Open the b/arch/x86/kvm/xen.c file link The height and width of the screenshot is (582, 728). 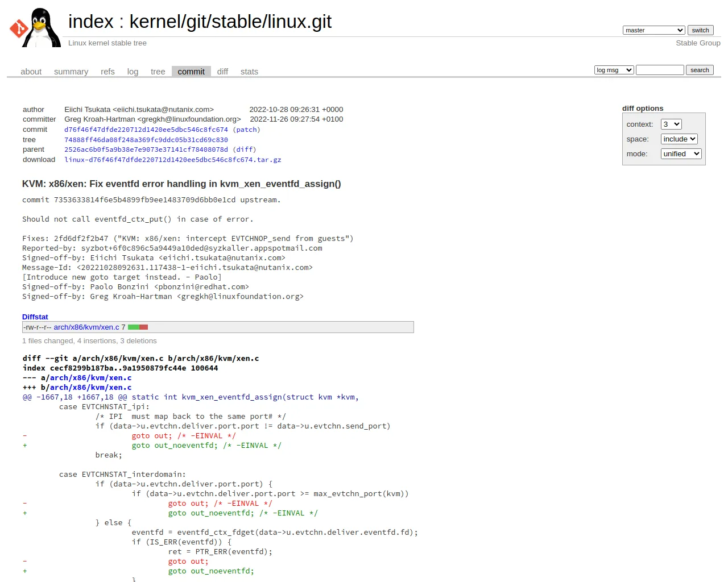[90, 388]
